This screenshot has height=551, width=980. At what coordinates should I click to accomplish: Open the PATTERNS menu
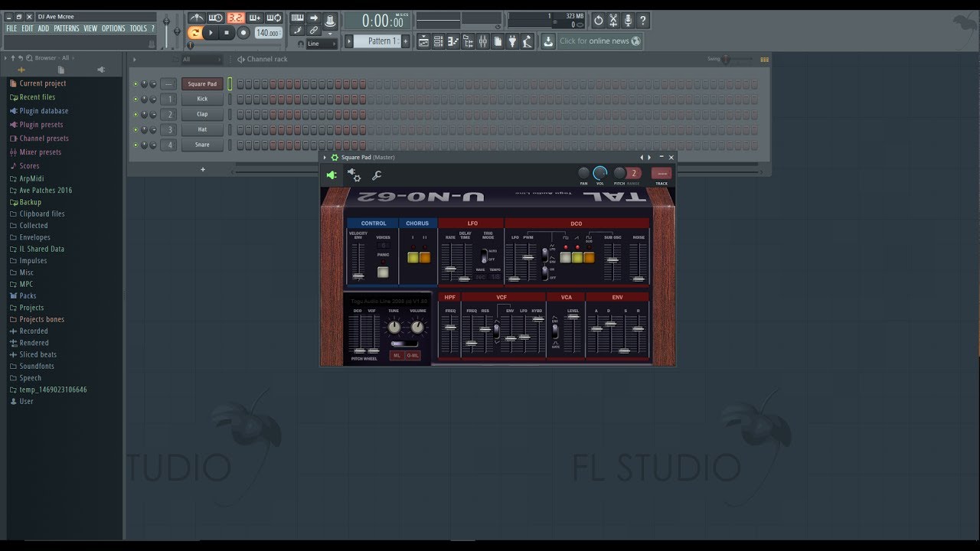(67, 28)
